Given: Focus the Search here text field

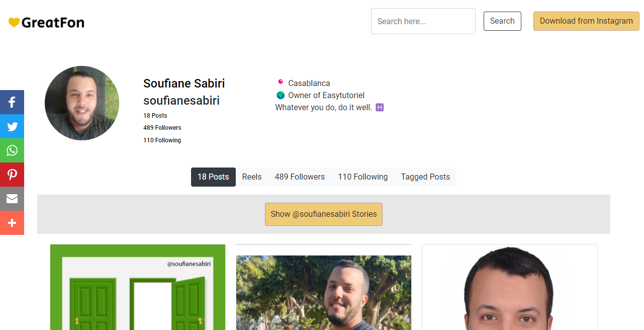Looking at the screenshot, I should click(423, 21).
